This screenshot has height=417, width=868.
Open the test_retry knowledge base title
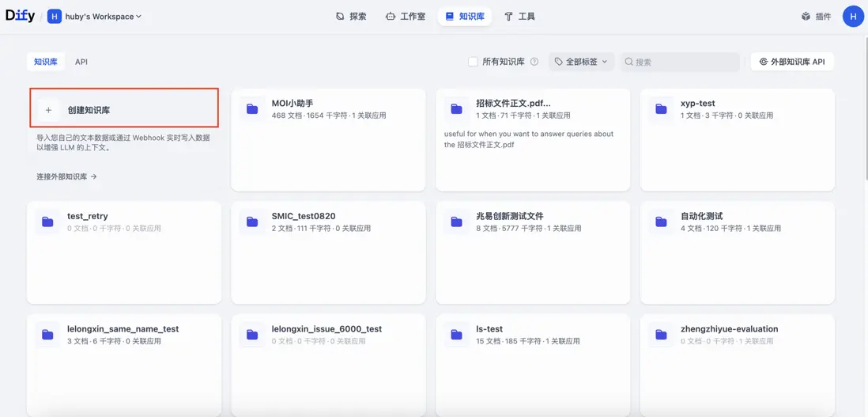tap(88, 216)
